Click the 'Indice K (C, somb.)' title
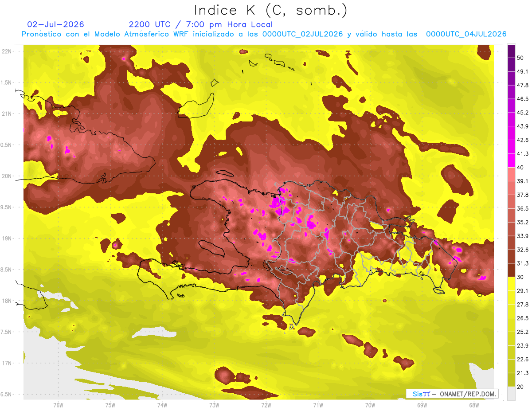The width and height of the screenshot is (532, 411). pyautogui.click(x=271, y=10)
